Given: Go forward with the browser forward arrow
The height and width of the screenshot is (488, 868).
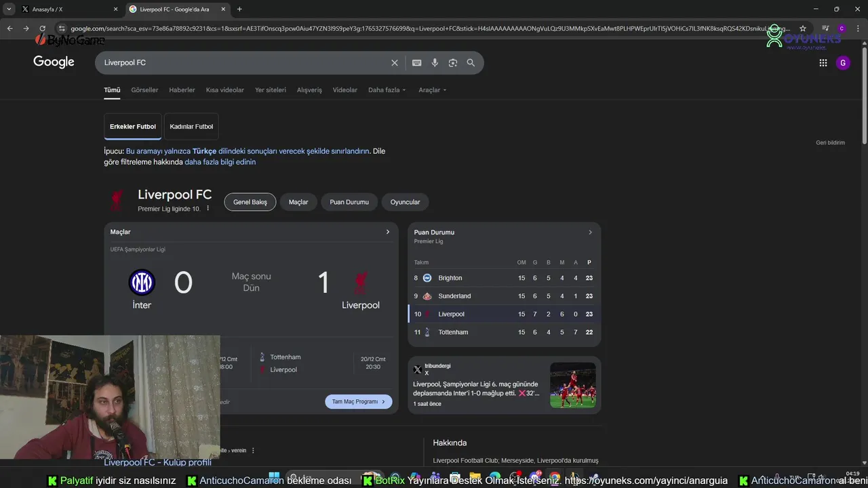Looking at the screenshot, I should 26,28.
